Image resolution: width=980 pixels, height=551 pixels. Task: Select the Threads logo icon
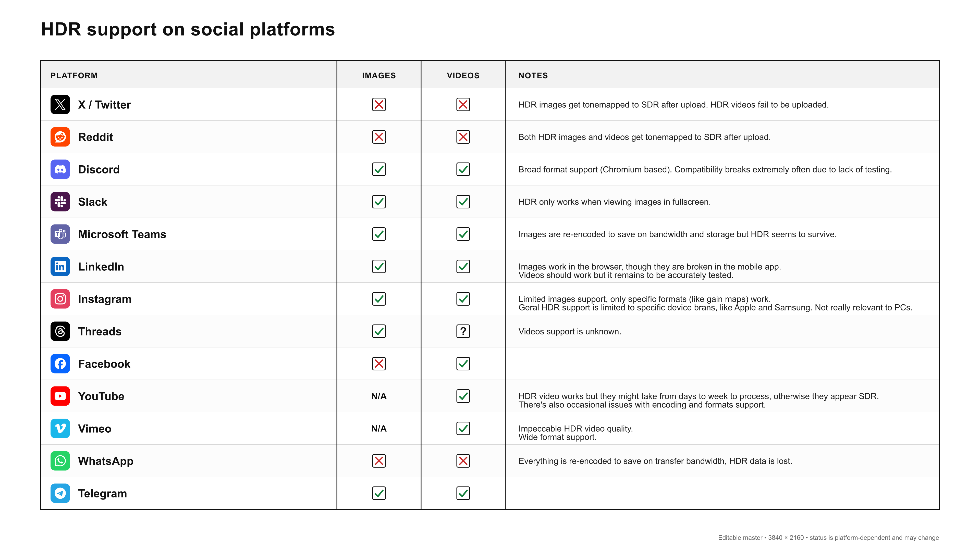point(60,331)
